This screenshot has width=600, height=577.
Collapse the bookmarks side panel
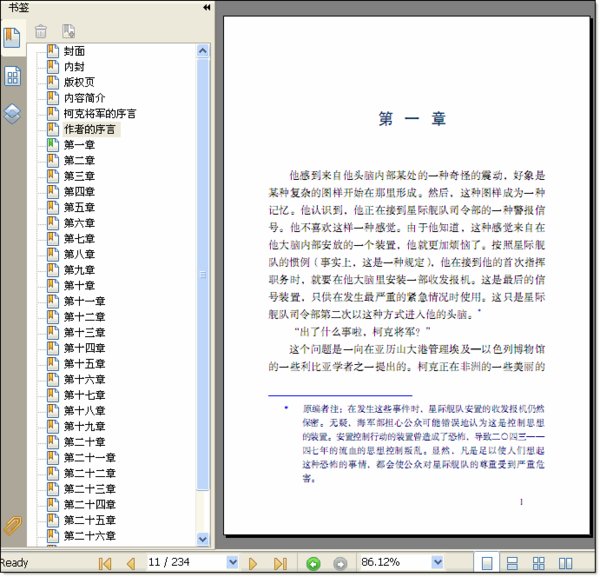tap(206, 7)
